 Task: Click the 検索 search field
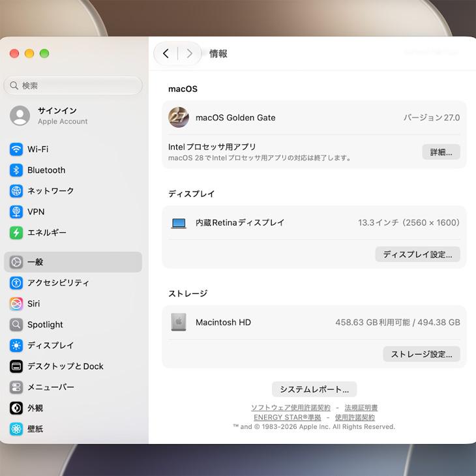coord(73,85)
